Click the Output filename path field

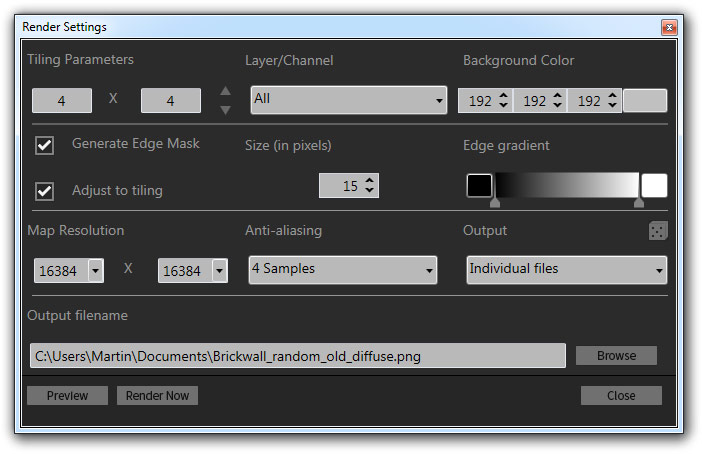298,356
